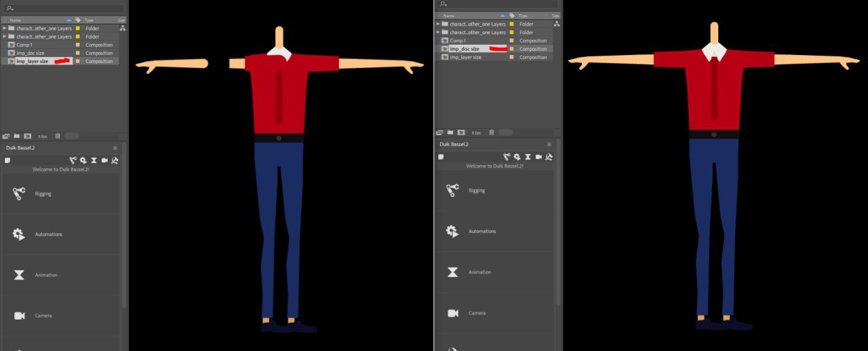Create a new folder in the right project panel

[450, 132]
